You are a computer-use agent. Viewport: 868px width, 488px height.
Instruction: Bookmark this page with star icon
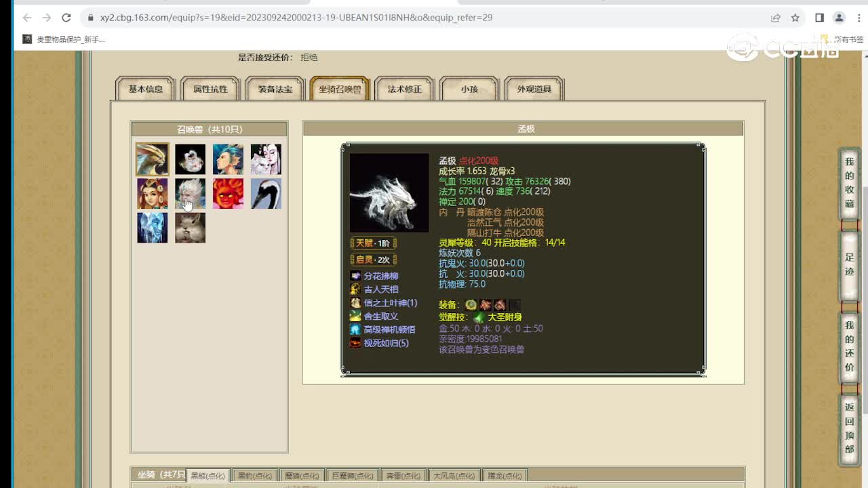click(x=795, y=18)
